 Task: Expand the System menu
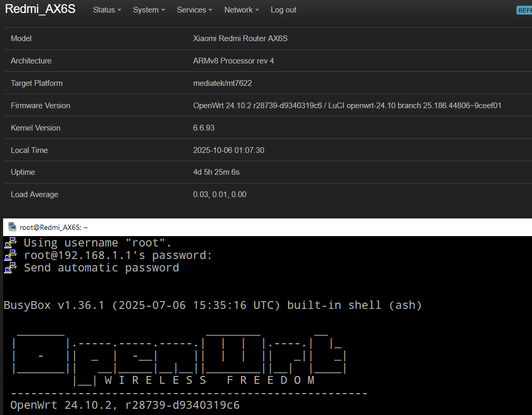pos(149,10)
